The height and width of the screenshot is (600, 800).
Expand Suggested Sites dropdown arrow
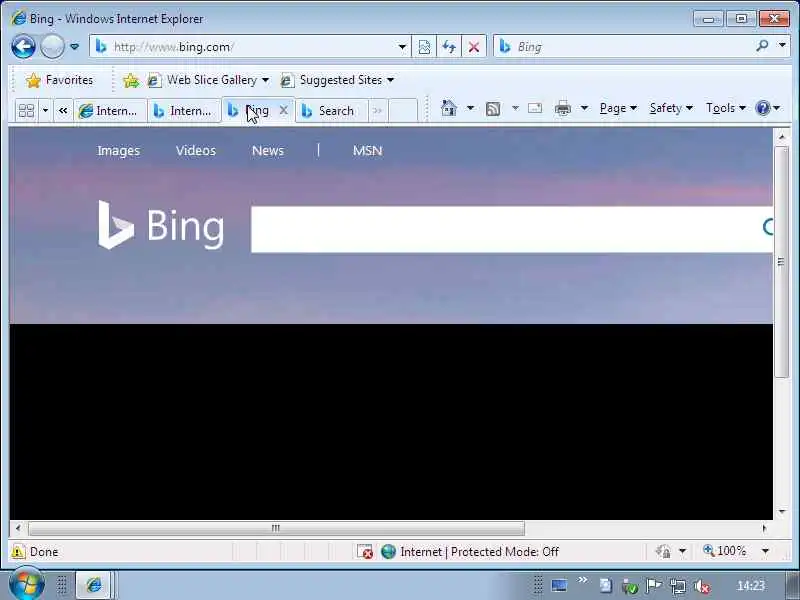[390, 80]
